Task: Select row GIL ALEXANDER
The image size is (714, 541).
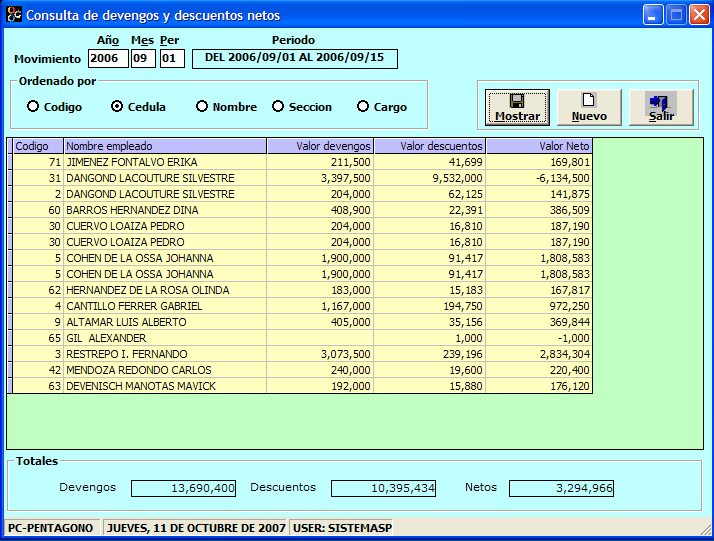Action: pyautogui.click(x=302, y=338)
